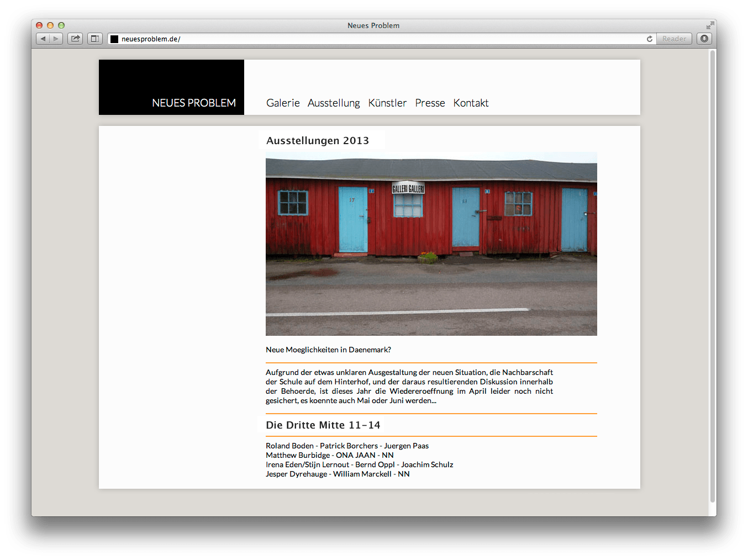
Task: Click the line starting with Irena Eden/Stijn Lernout
Action: (x=359, y=464)
